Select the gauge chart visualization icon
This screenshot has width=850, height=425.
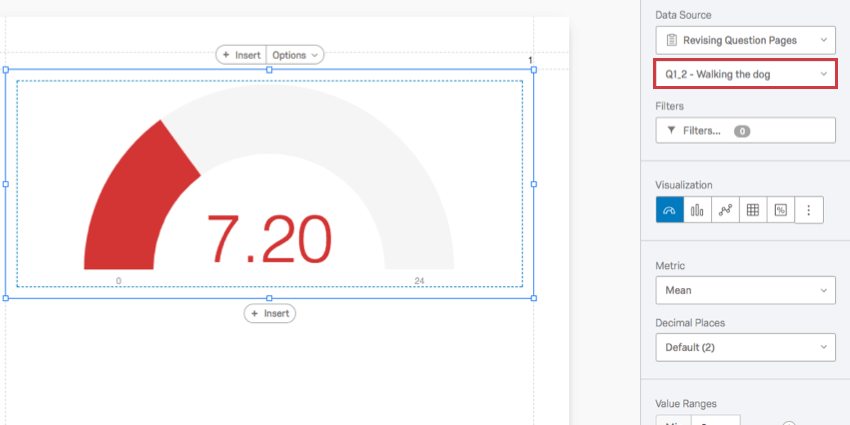[669, 210]
